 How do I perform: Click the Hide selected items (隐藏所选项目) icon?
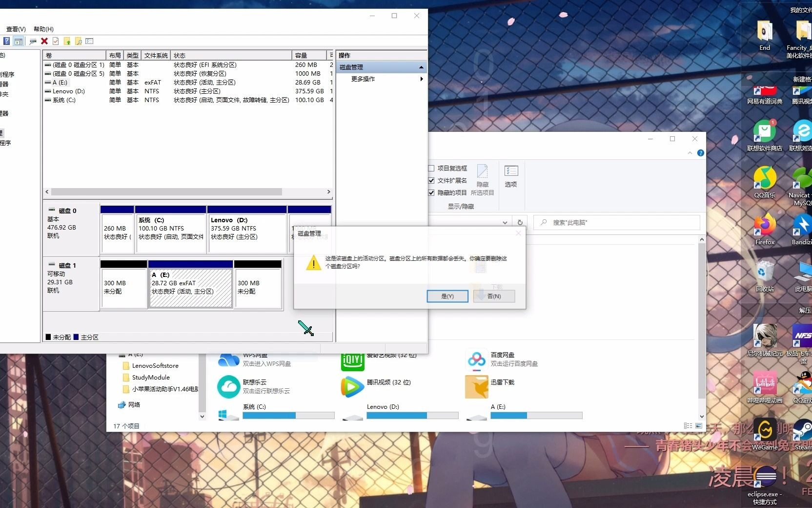point(483,180)
